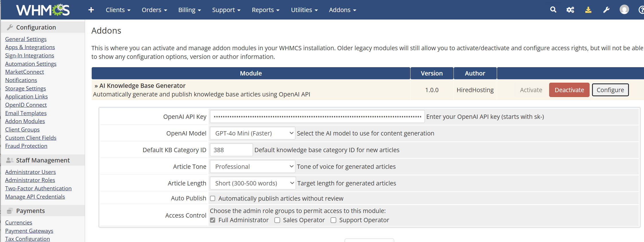Screen dimensions: 644x242
Task: Expand the Article Tone dropdown
Action: [x=252, y=167]
